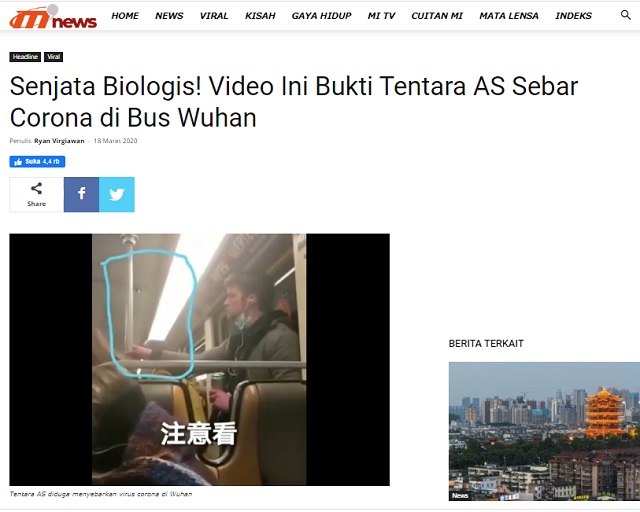The image size is (640, 512).
Task: Open CUITAN MI from the navigation
Action: coord(437,16)
